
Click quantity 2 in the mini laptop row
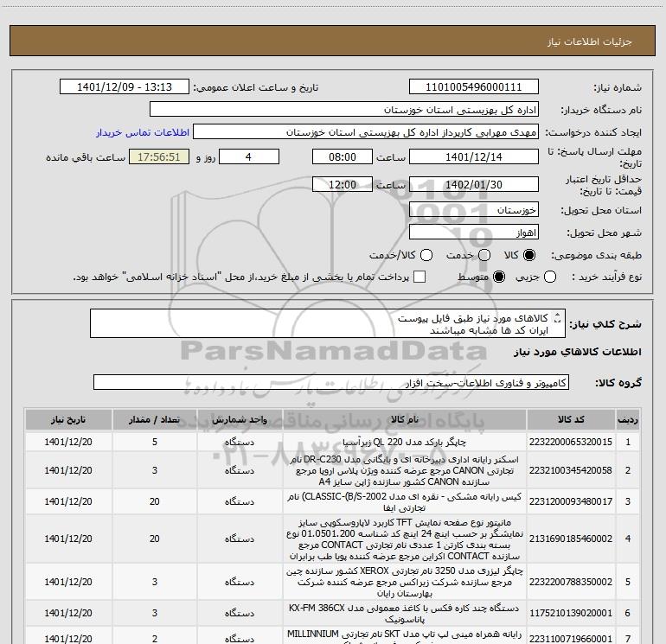pyautogui.click(x=155, y=639)
